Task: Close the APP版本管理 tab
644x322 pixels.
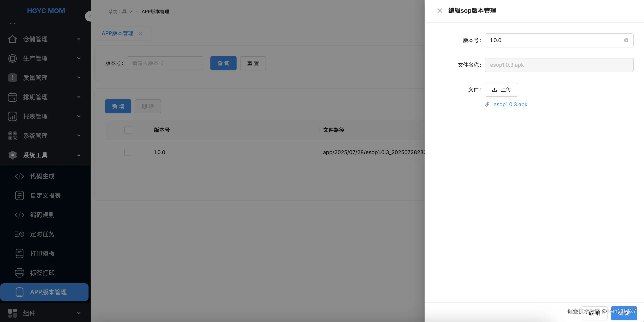Action: pyautogui.click(x=141, y=33)
